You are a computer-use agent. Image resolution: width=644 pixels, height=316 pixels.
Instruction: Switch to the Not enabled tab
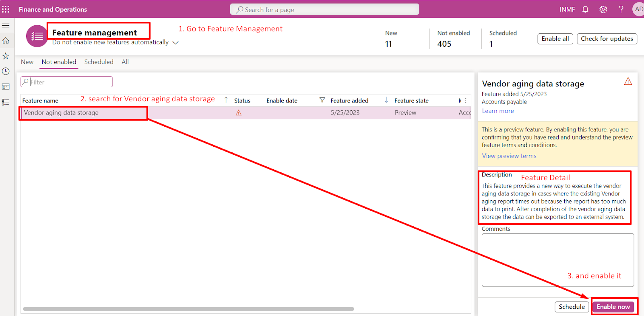click(x=59, y=62)
